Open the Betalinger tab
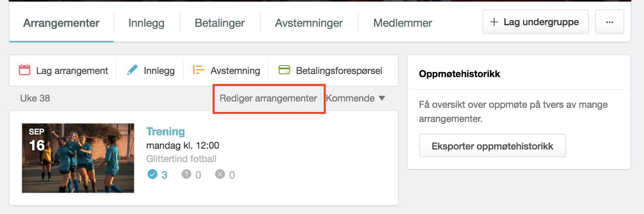The height and width of the screenshot is (214, 644). click(220, 23)
